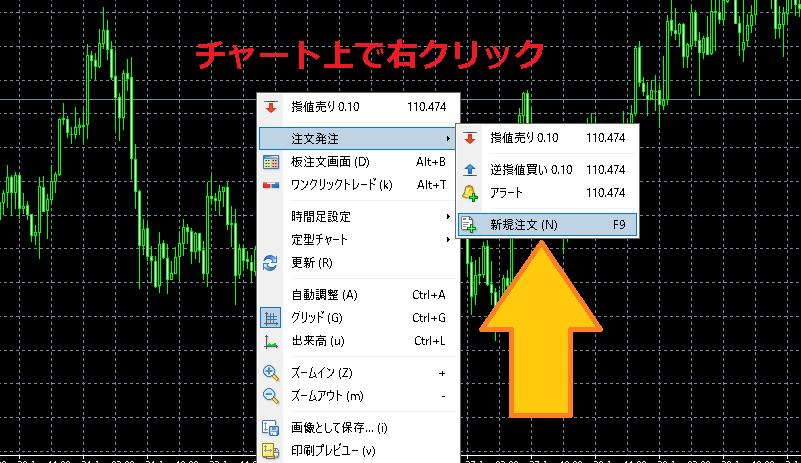
Task: Expand the 注文発注 submenu arrow
Action: tap(448, 138)
